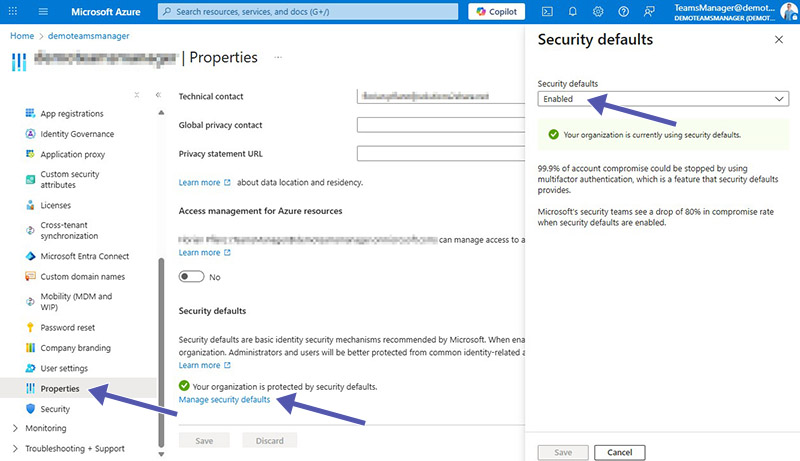Click Save in Security defaults panel
Image resolution: width=800 pixels, height=461 pixels.
click(563, 452)
